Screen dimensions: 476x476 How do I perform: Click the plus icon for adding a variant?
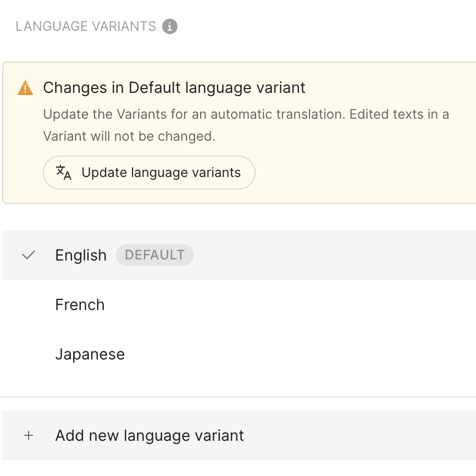(29, 435)
